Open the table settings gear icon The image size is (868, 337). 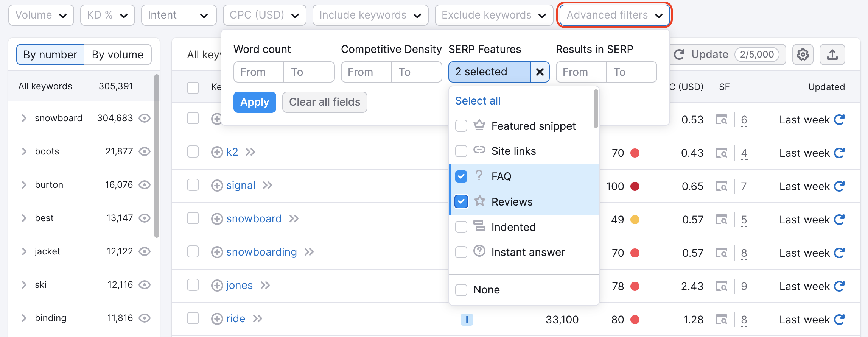803,55
